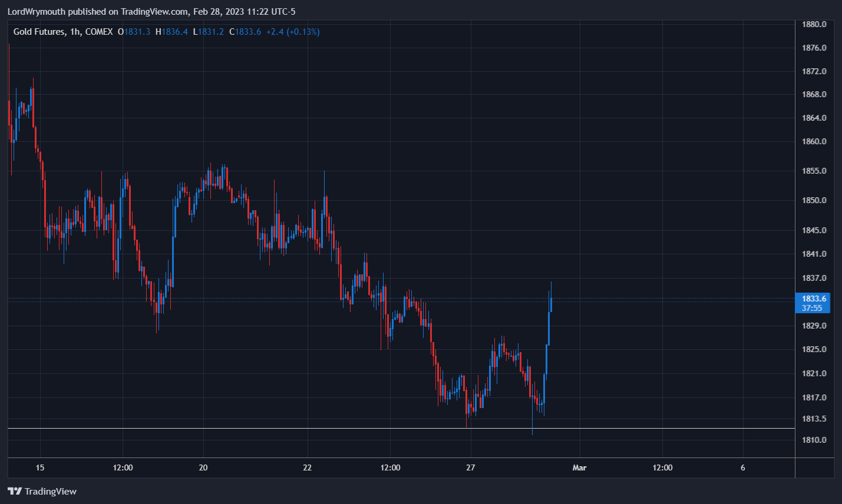Click the '27' date label on time axis

pos(470,467)
